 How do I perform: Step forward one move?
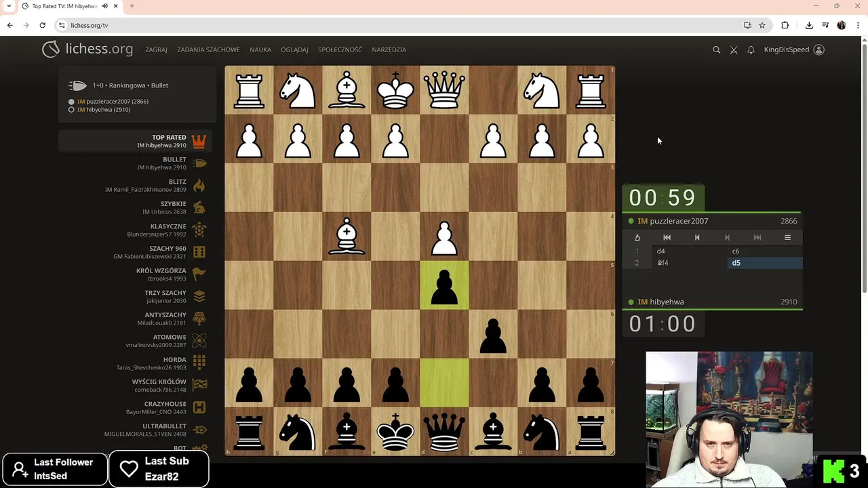coord(727,237)
